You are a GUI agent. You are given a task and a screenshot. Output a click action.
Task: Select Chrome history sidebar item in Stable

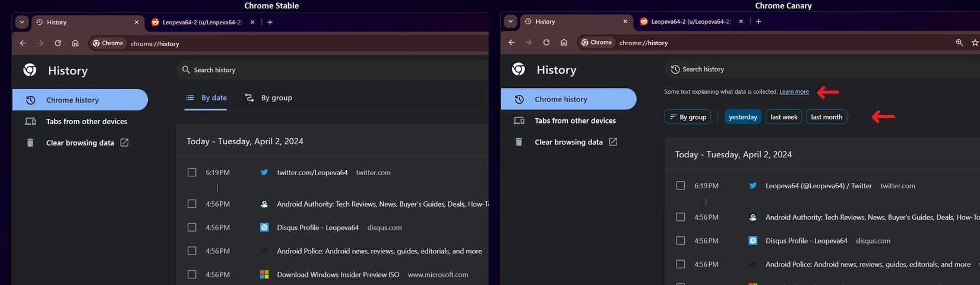[x=80, y=100]
